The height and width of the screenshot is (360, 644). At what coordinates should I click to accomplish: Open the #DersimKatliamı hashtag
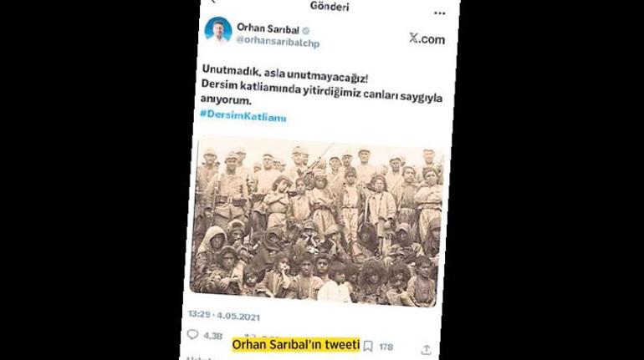(x=243, y=115)
